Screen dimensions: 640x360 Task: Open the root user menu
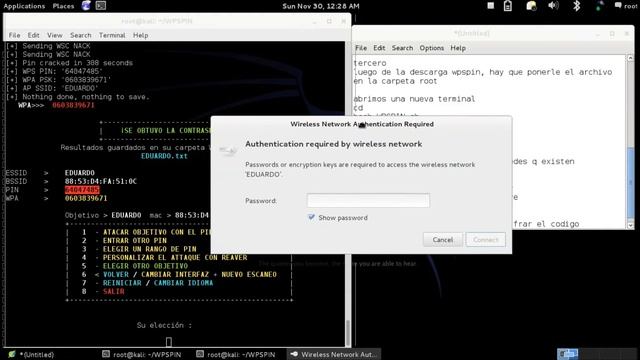point(627,6)
